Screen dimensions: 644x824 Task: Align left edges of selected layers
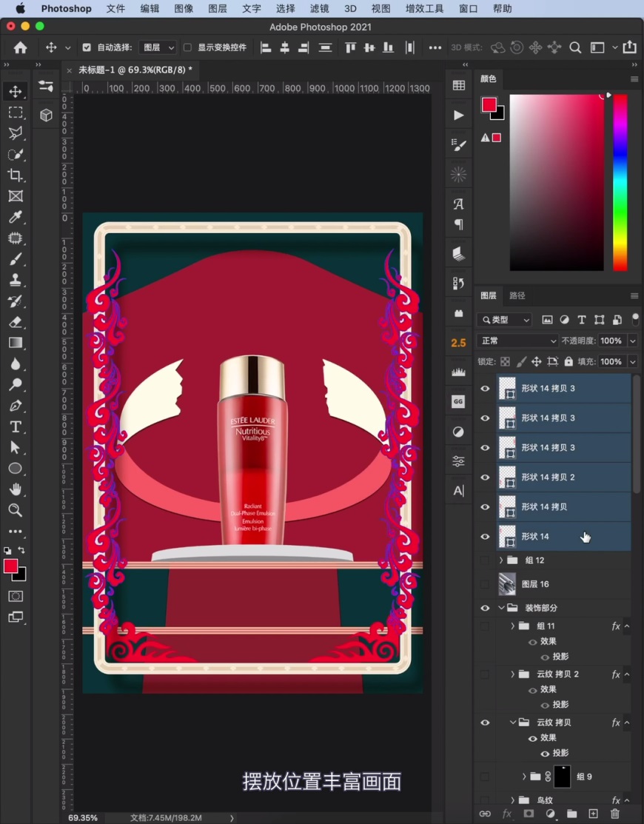pos(266,48)
